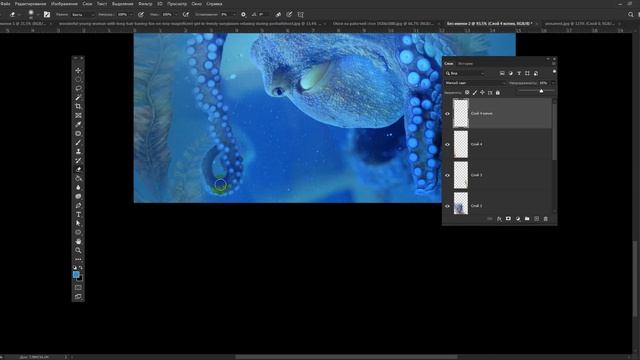Image resolution: width=640 pixels, height=360 pixels.
Task: Click the trash icon to delete layer
Action: (546, 219)
